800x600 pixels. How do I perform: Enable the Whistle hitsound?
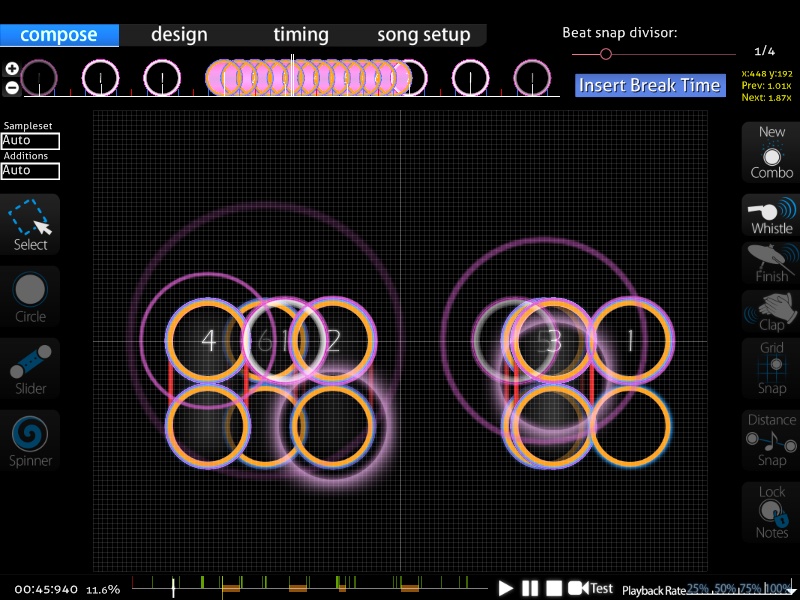coord(771,215)
